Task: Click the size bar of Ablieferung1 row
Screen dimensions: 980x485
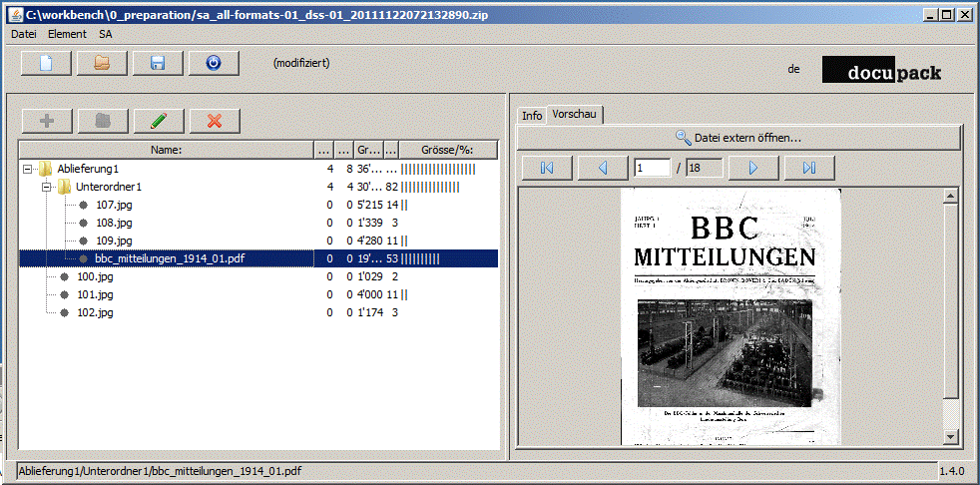Action: click(x=438, y=169)
